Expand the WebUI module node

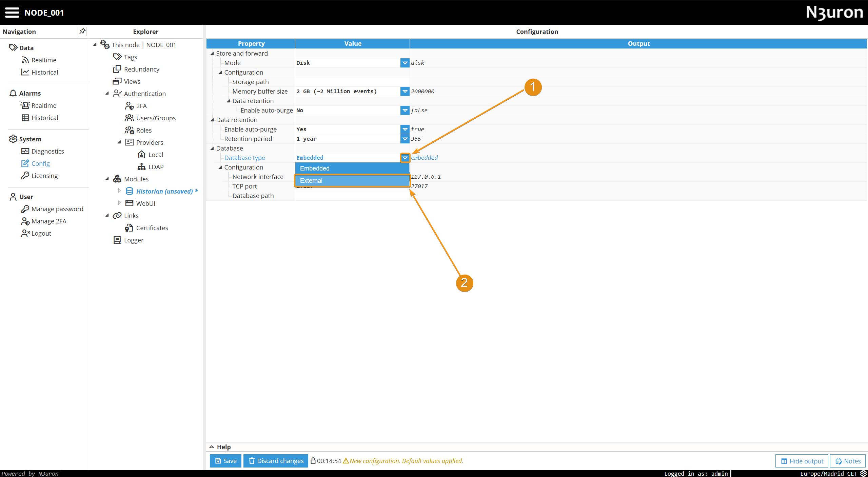(x=119, y=203)
